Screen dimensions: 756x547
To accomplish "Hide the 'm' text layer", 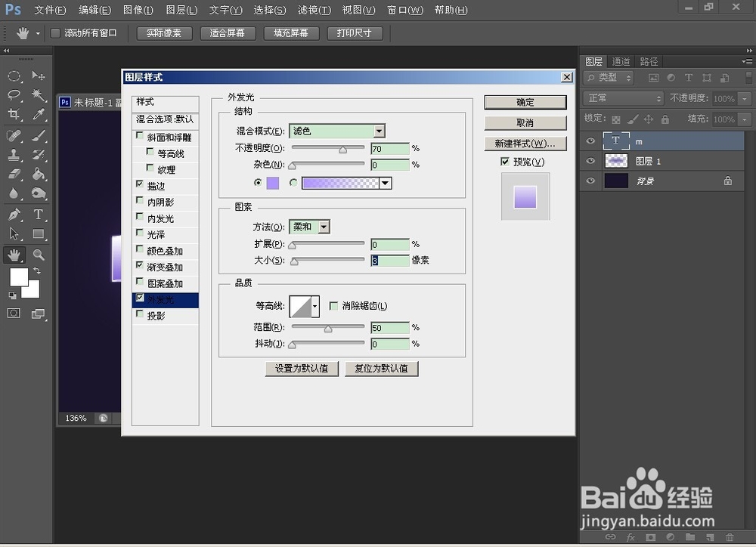I will (590, 141).
